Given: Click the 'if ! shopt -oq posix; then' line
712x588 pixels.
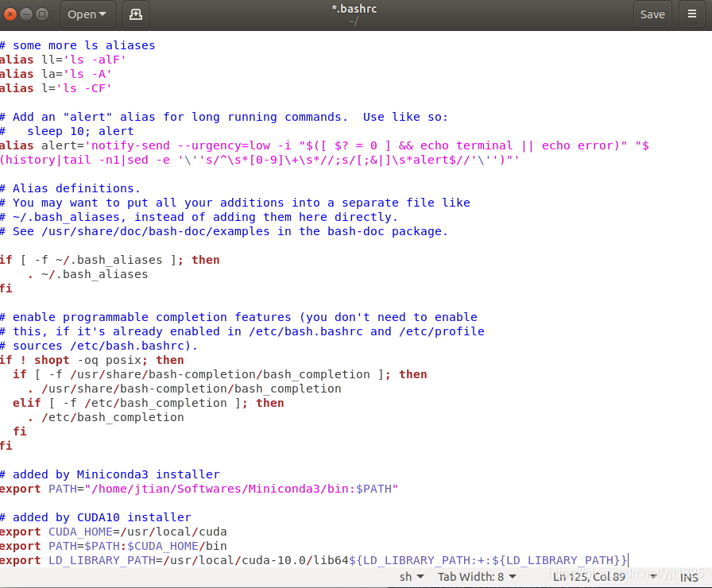Looking at the screenshot, I should [92, 360].
